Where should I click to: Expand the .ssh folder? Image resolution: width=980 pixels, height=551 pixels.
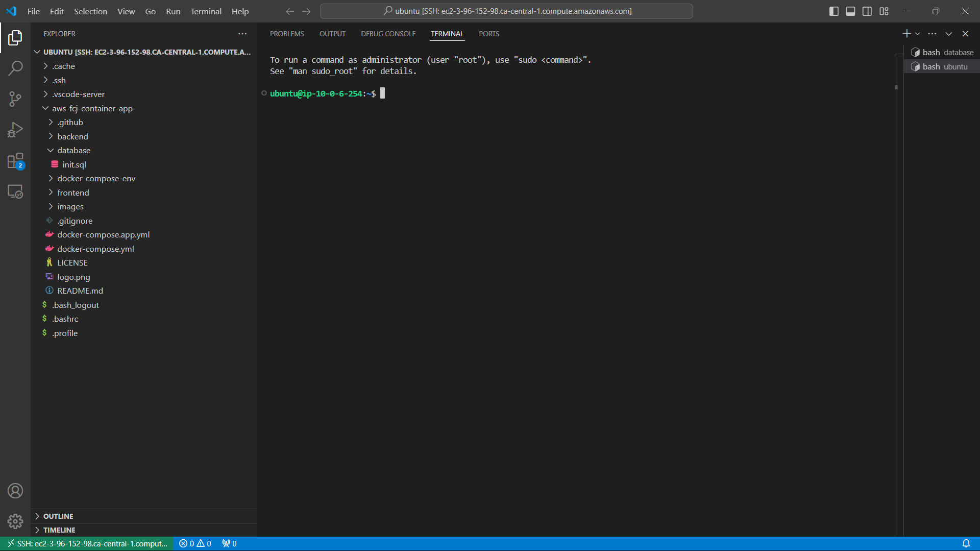pyautogui.click(x=144, y=80)
